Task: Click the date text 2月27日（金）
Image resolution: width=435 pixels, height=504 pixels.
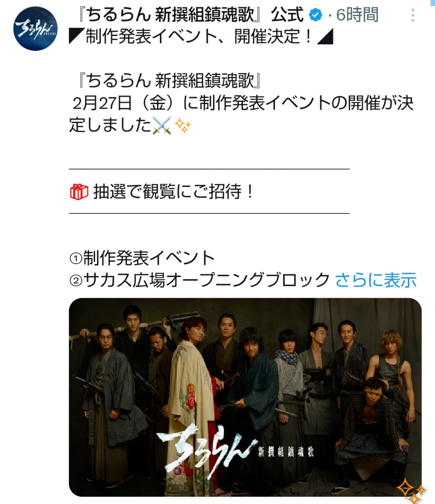Action: pos(127,103)
